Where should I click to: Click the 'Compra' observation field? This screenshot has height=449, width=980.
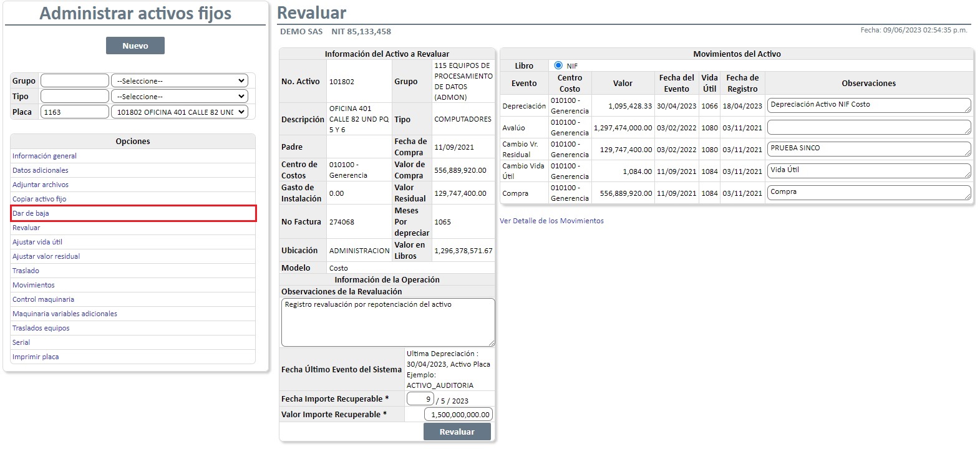[869, 193]
